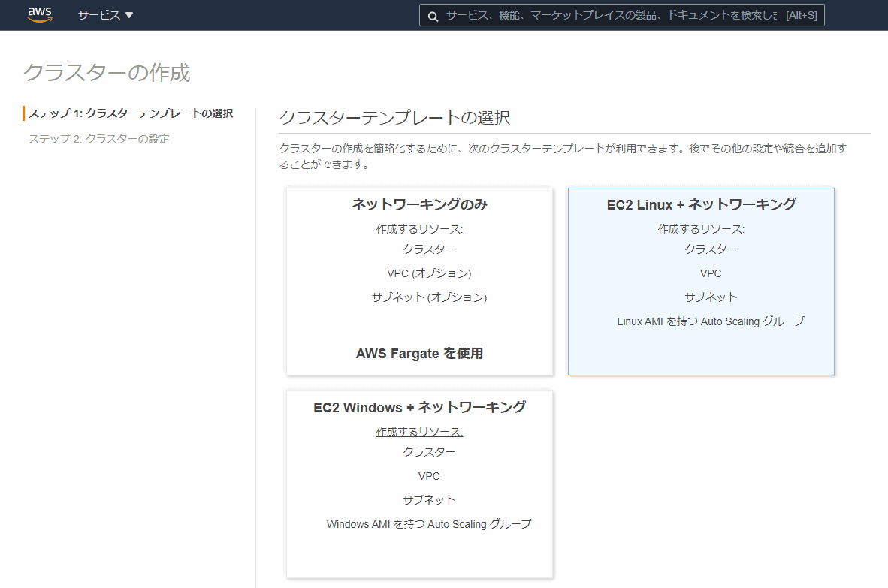Focus the AWS services search field
This screenshot has height=588, width=888.
pos(621,15)
